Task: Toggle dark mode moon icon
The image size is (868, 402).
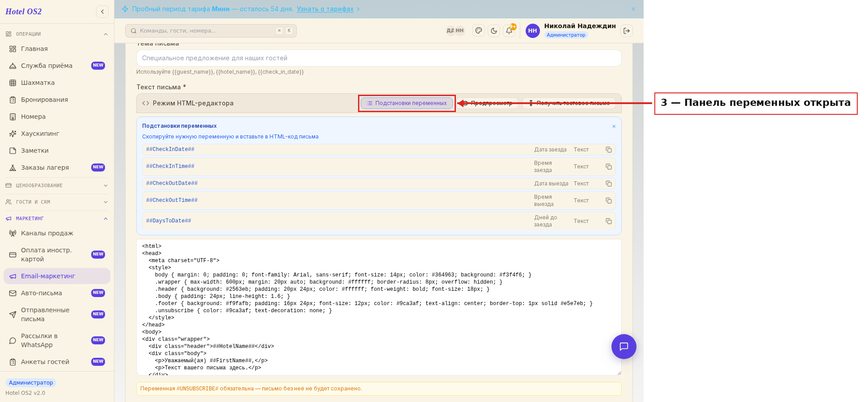Action: (x=494, y=31)
